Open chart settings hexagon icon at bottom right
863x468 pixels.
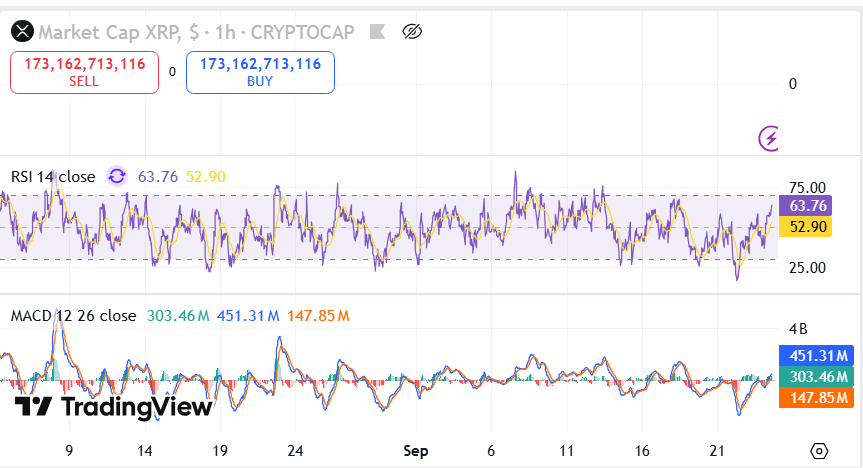click(x=820, y=451)
